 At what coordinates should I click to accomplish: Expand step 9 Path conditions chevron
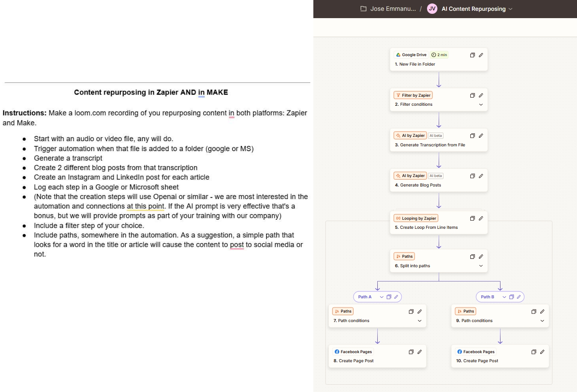coord(542,321)
